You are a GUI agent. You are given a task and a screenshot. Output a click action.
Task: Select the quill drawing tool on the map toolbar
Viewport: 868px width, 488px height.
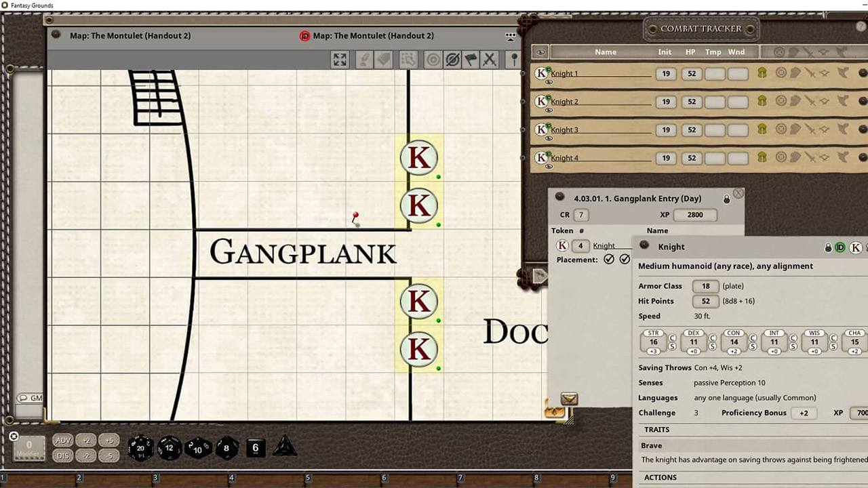click(x=363, y=60)
